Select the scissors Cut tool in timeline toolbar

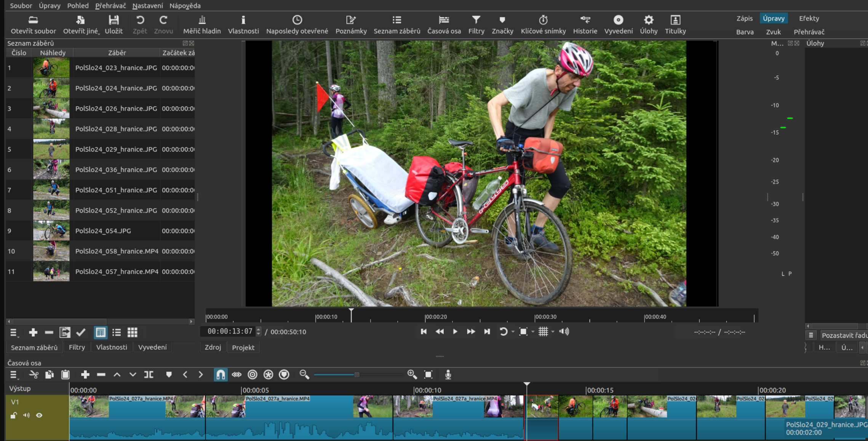34,374
